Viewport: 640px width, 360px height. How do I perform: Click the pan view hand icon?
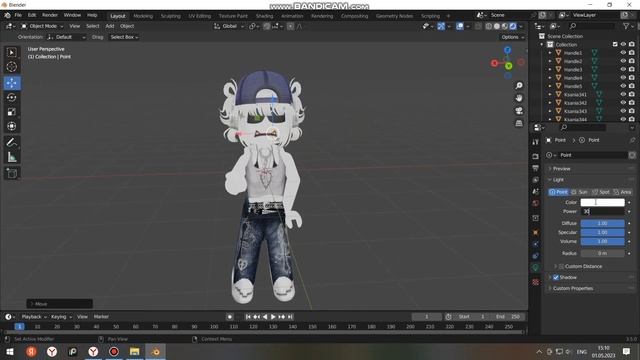click(519, 98)
